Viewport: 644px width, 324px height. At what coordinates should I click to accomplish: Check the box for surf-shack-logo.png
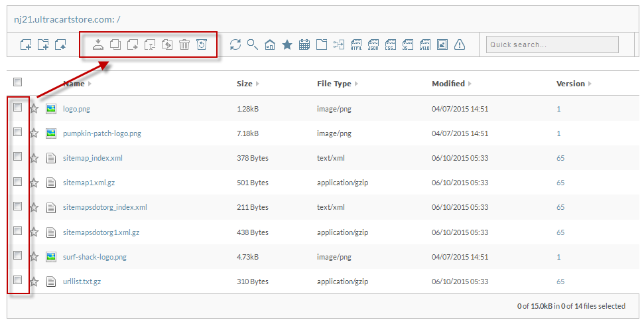click(18, 256)
